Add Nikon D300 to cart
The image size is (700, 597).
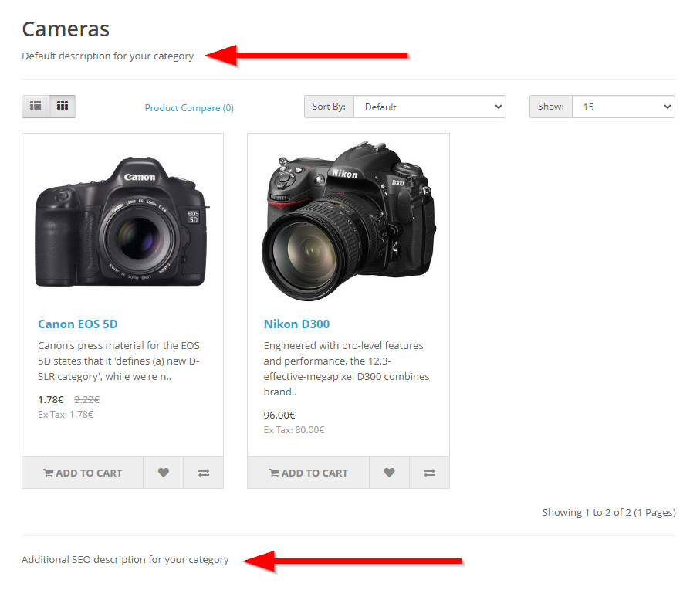309,473
